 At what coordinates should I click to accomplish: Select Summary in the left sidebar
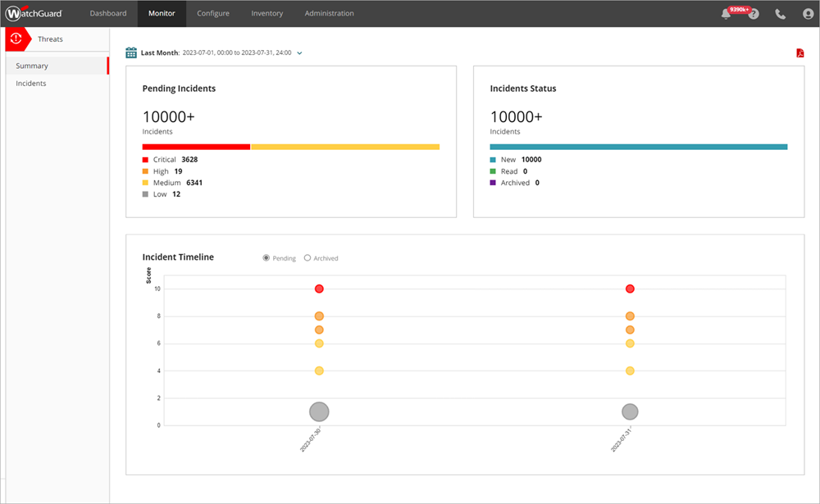32,66
